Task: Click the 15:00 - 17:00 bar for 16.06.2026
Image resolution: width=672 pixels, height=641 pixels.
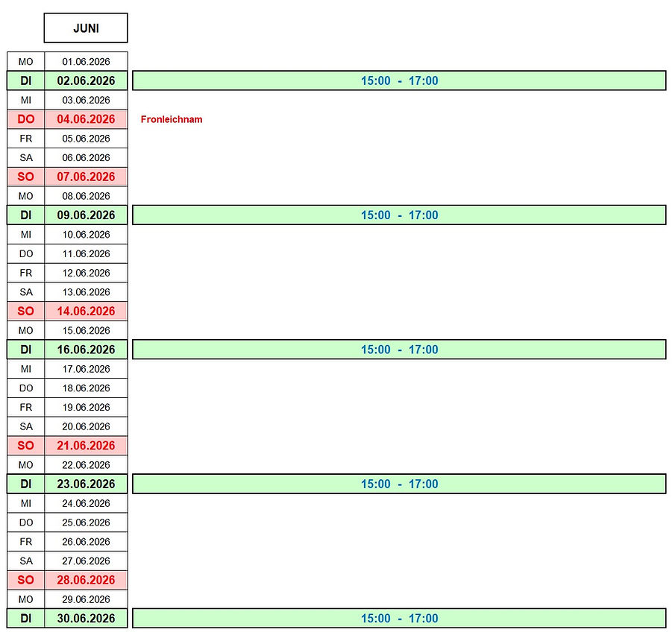Action: click(399, 350)
